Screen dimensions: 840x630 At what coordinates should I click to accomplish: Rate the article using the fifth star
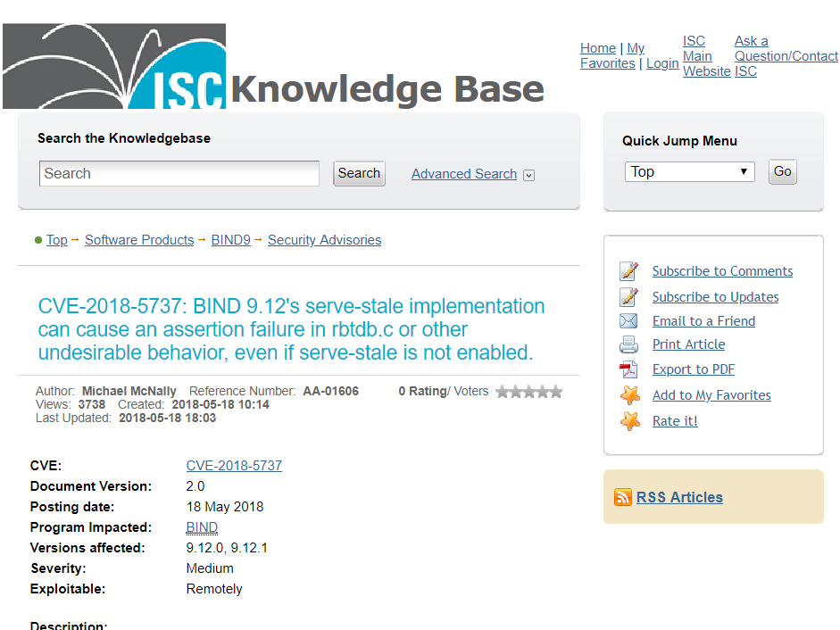(555, 391)
